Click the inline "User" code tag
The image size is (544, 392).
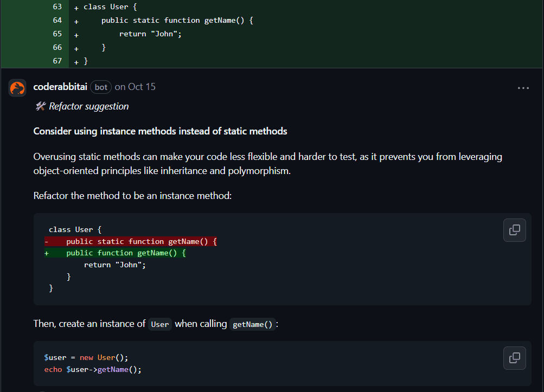tap(160, 324)
